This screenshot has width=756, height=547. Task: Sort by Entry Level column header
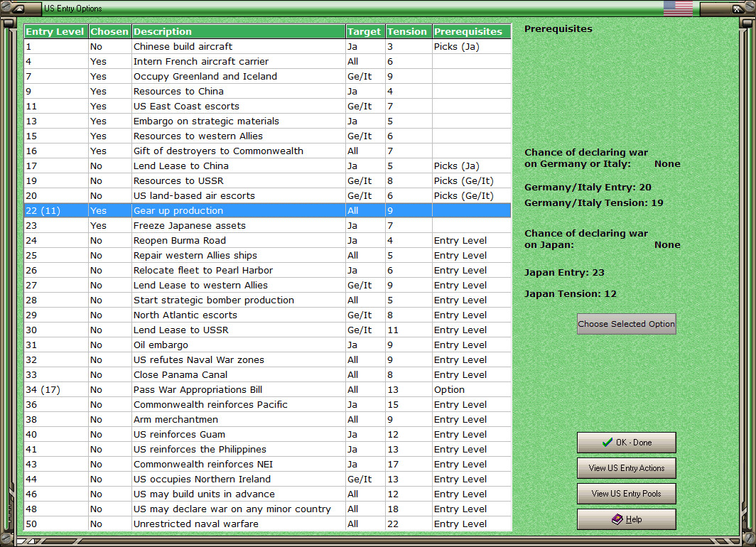[x=56, y=31]
